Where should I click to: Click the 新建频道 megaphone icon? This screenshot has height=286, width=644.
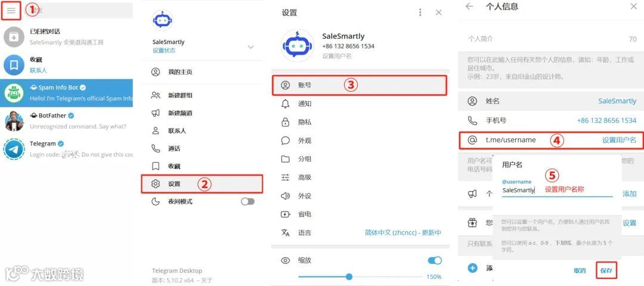pyautogui.click(x=156, y=113)
